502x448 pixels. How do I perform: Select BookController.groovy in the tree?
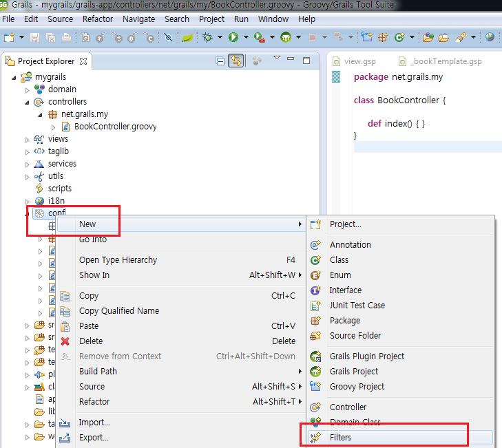point(115,127)
